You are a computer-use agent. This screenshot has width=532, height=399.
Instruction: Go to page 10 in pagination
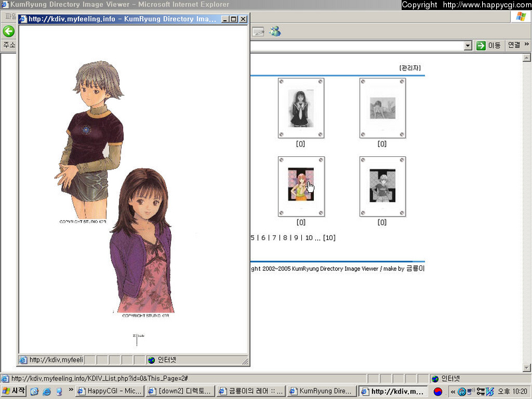309,238
